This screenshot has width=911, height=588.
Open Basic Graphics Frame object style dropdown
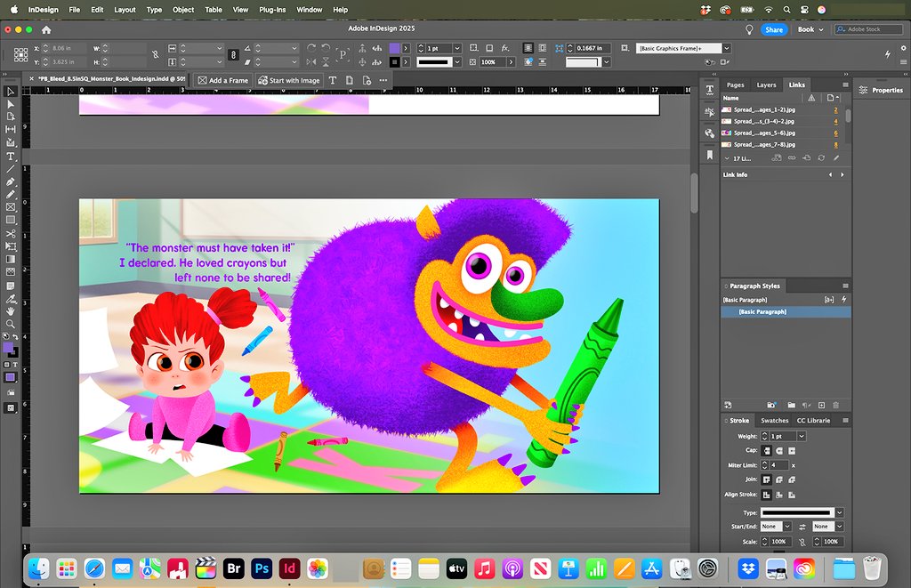(x=726, y=48)
